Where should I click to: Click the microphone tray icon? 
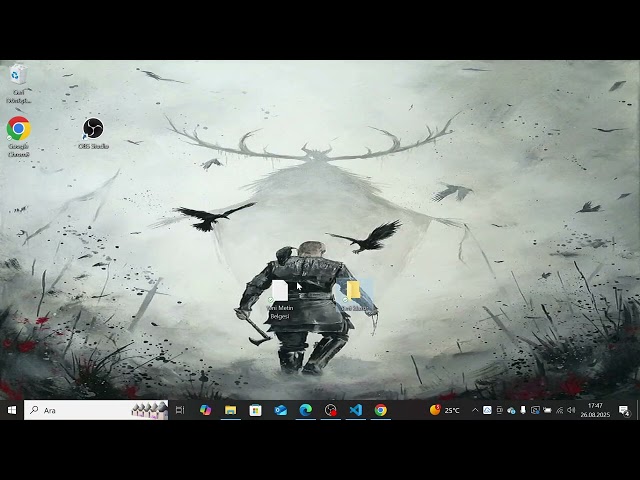click(523, 410)
